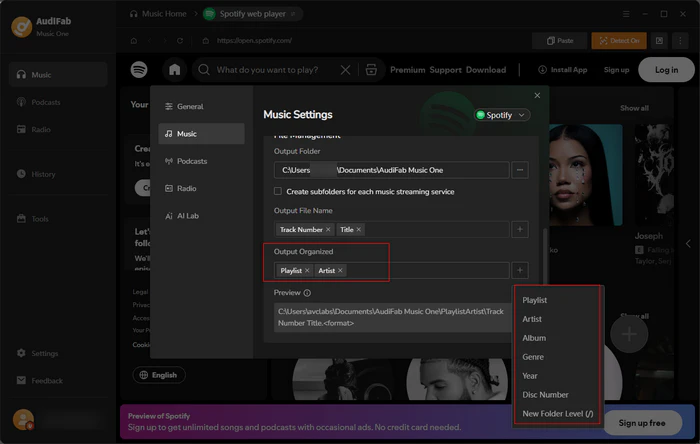The image size is (700, 444).
Task: Click the browser home icon beside the URL
Action: coord(134,41)
